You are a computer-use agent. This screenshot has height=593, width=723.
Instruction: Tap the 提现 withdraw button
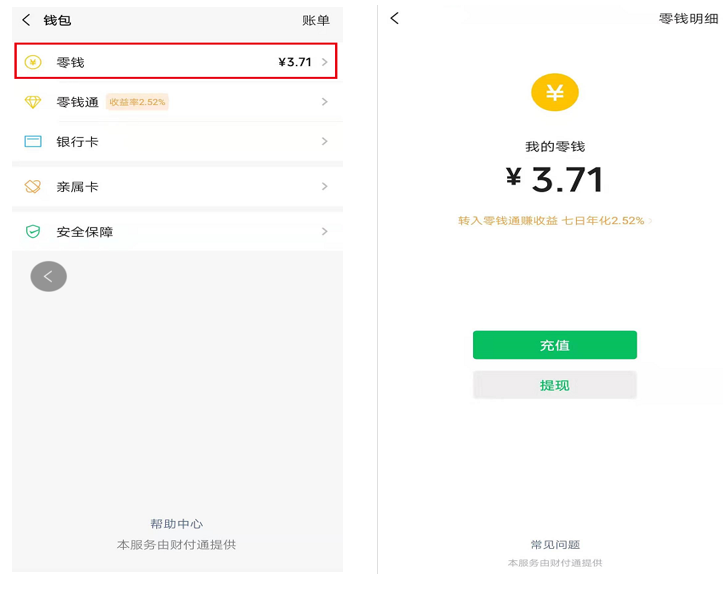pos(555,385)
